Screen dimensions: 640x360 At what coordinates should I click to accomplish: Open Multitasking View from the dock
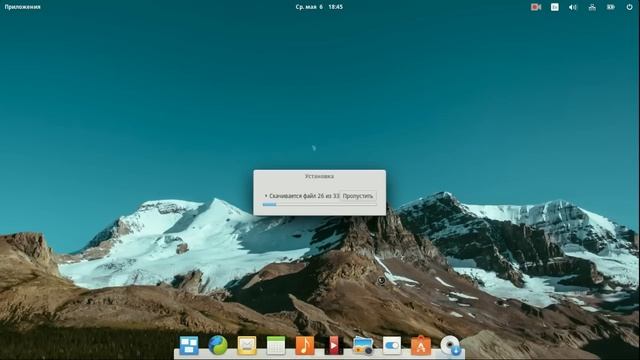pos(189,345)
